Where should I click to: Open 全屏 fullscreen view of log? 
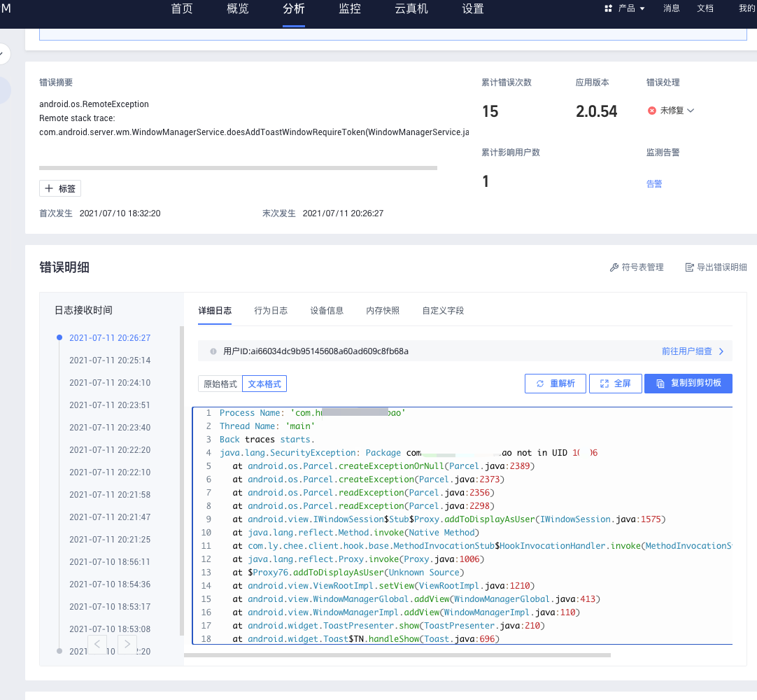click(x=615, y=384)
